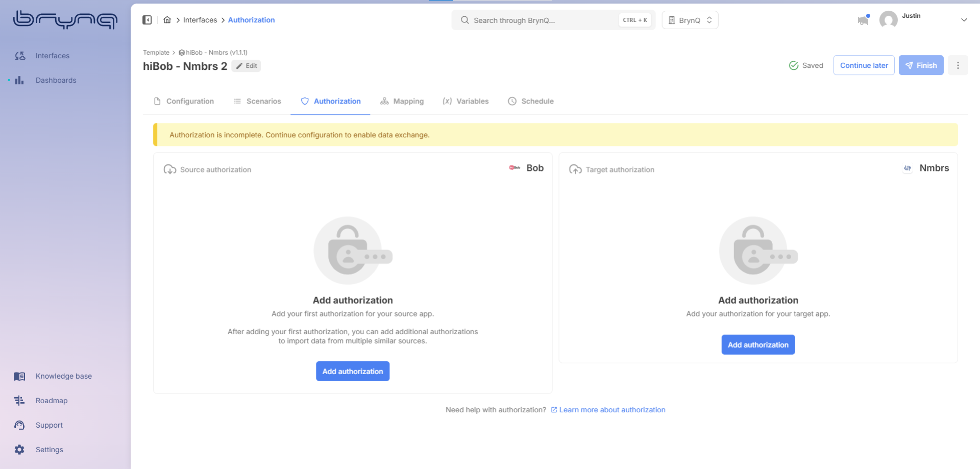
Task: Click the Interfaces sidebar icon
Action: pyautogui.click(x=20, y=56)
